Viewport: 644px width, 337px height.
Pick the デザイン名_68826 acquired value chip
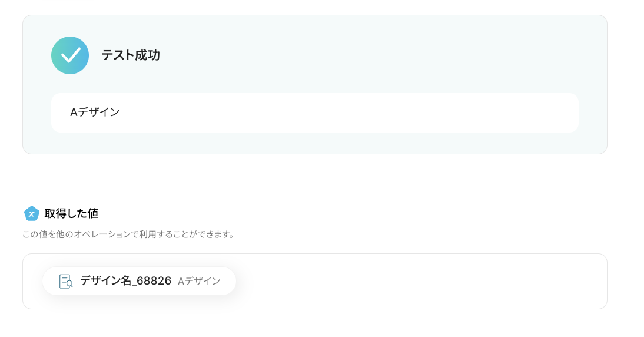point(139,281)
